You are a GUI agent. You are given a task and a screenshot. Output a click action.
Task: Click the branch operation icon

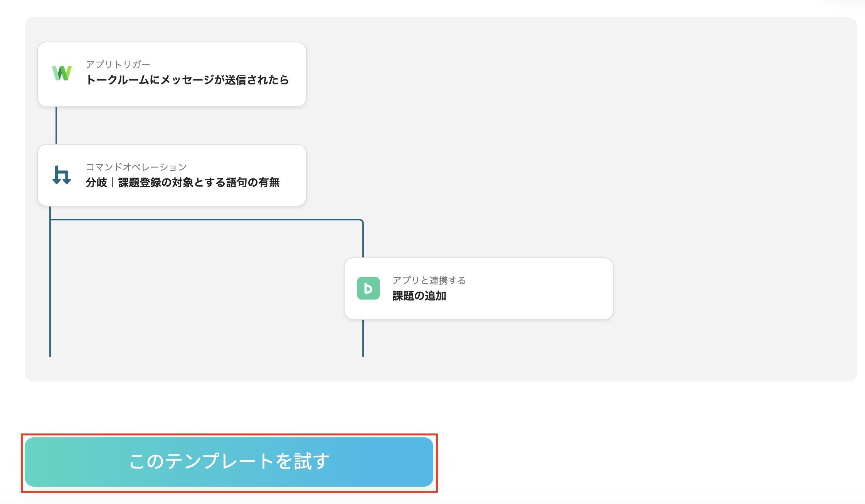[62, 175]
